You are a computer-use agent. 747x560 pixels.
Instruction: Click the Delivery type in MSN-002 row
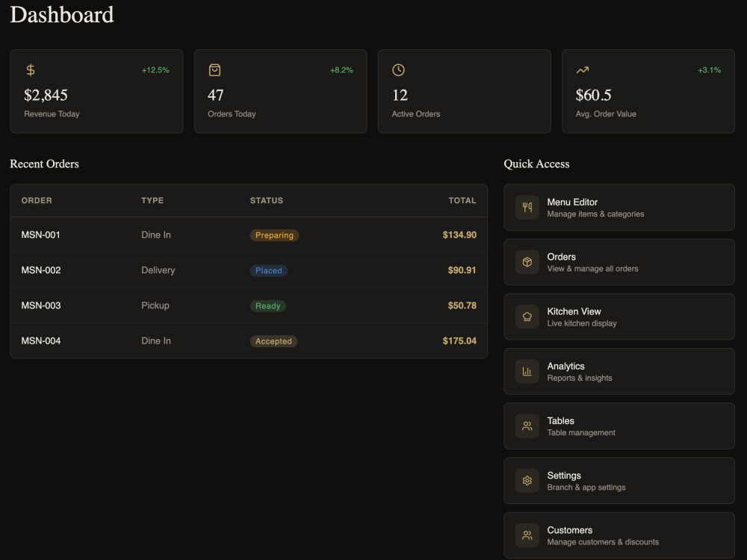point(158,270)
